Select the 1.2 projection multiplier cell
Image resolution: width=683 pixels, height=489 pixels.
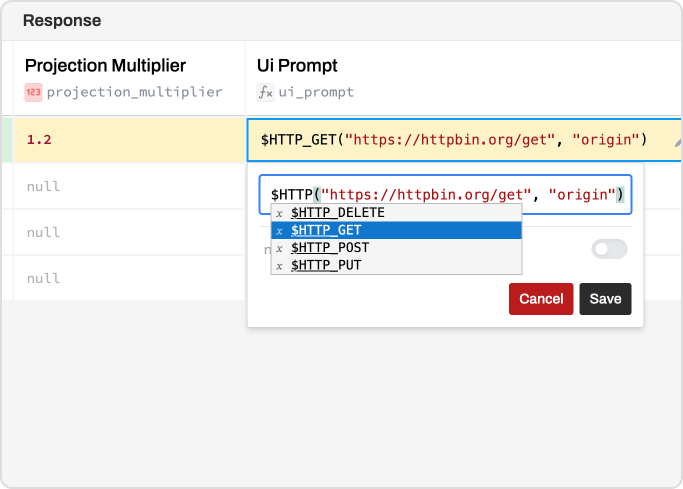pyautogui.click(x=130, y=140)
